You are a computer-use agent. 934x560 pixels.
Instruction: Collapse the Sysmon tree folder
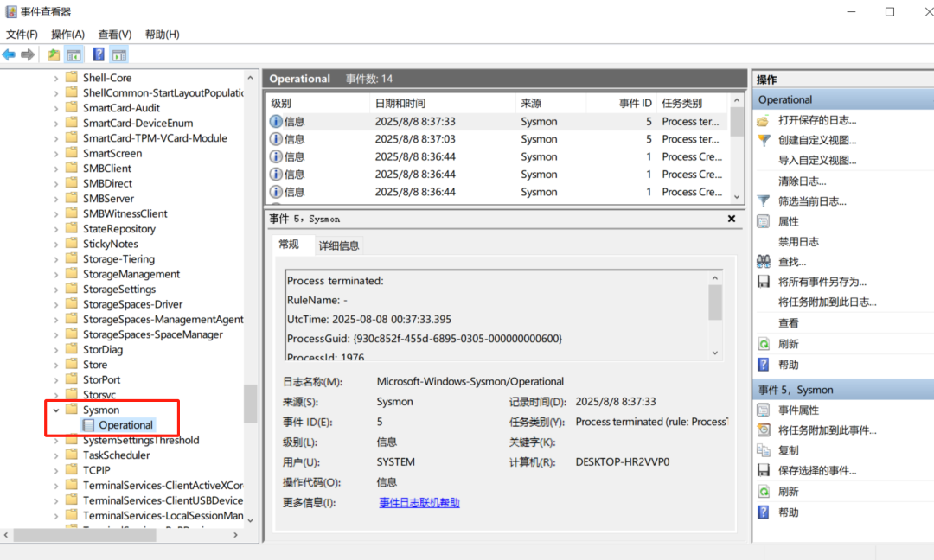(56, 410)
